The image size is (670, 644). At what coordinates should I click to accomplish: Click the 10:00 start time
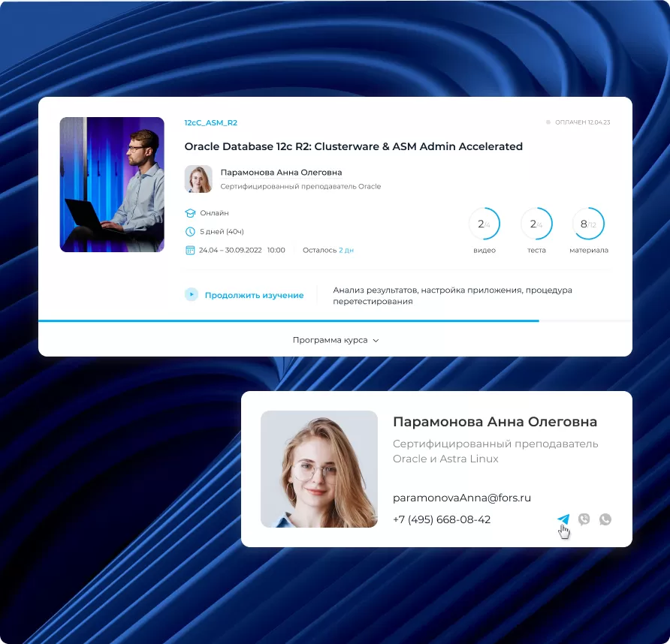coord(276,250)
